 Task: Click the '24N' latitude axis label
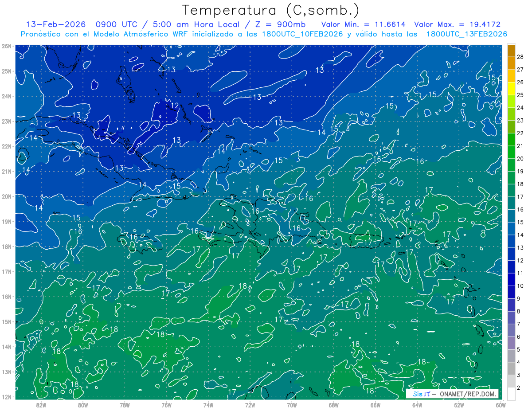(6, 96)
